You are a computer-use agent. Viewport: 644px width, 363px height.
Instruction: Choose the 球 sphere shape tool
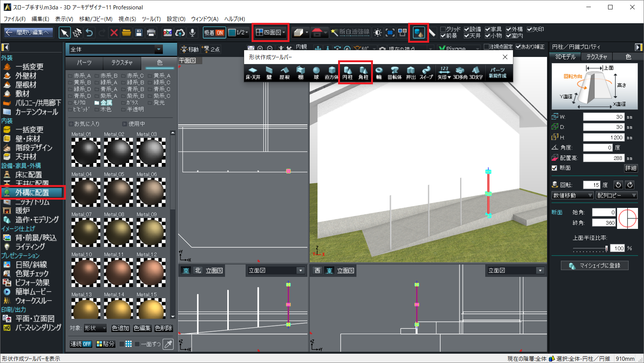pos(316,72)
